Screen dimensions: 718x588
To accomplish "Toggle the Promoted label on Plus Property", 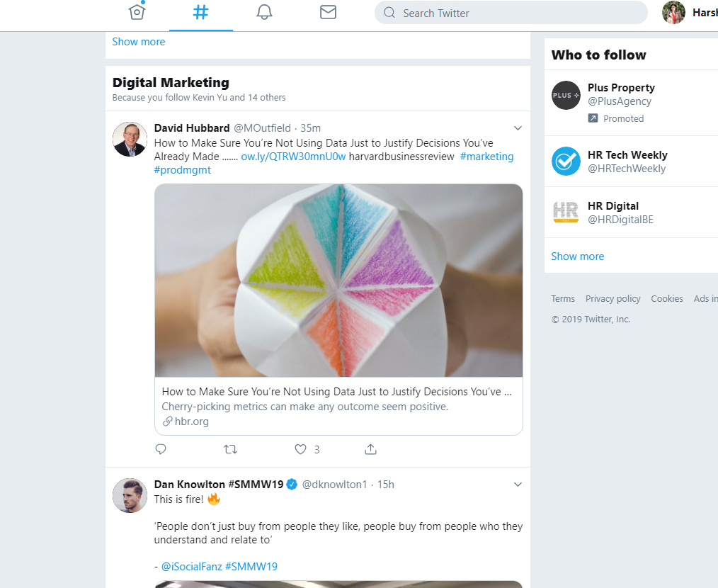I will [615, 118].
